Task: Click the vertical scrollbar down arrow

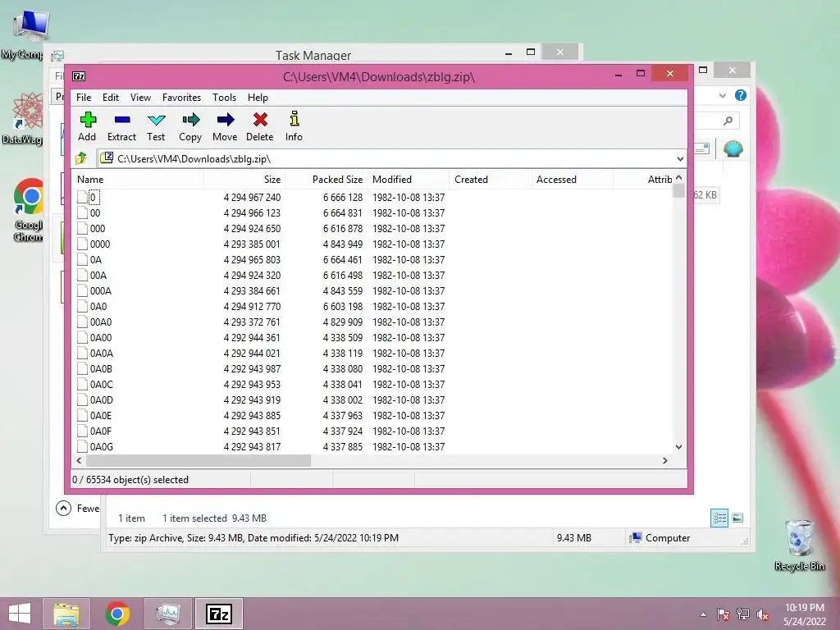Action: 678,447
